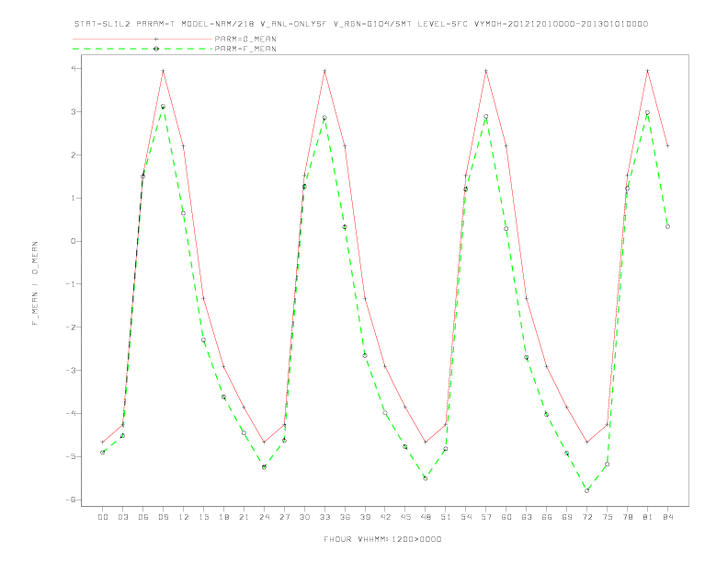Click the x-axis tick label 57
728x563 pixels.
point(486,517)
